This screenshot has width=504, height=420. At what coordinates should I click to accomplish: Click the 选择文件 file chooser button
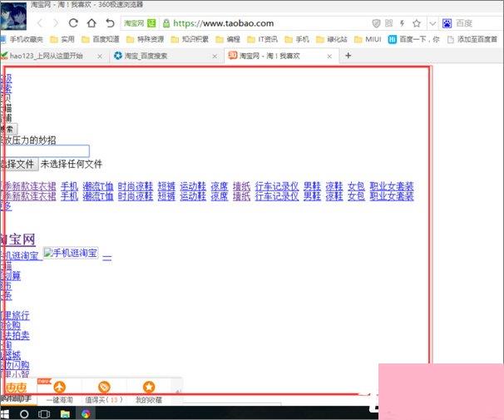click(x=20, y=164)
